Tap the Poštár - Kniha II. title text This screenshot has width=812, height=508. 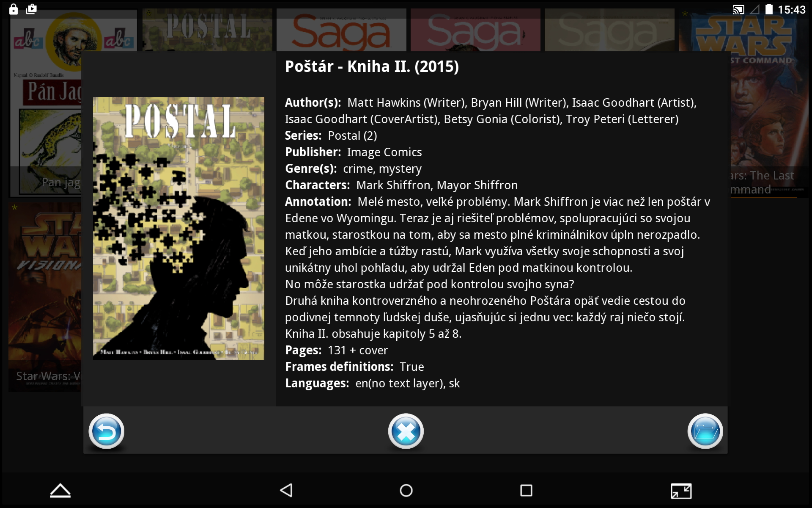click(x=372, y=66)
